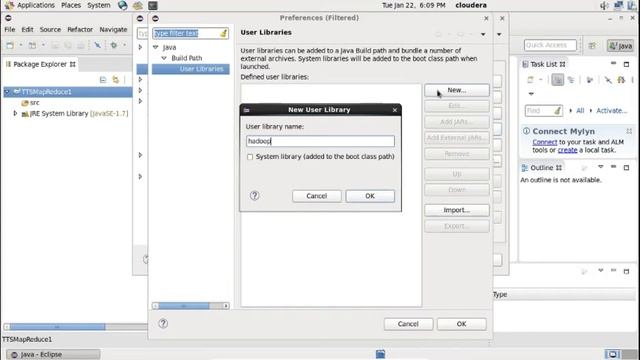Click the Import... button
640x360 pixels.
click(x=457, y=210)
